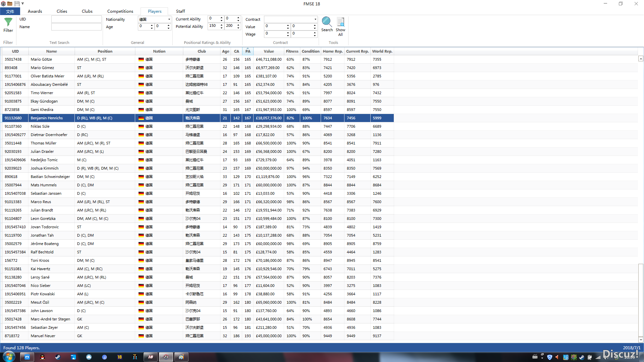
Task: Click the Paint palette taskbar icon
Action: 181,357
